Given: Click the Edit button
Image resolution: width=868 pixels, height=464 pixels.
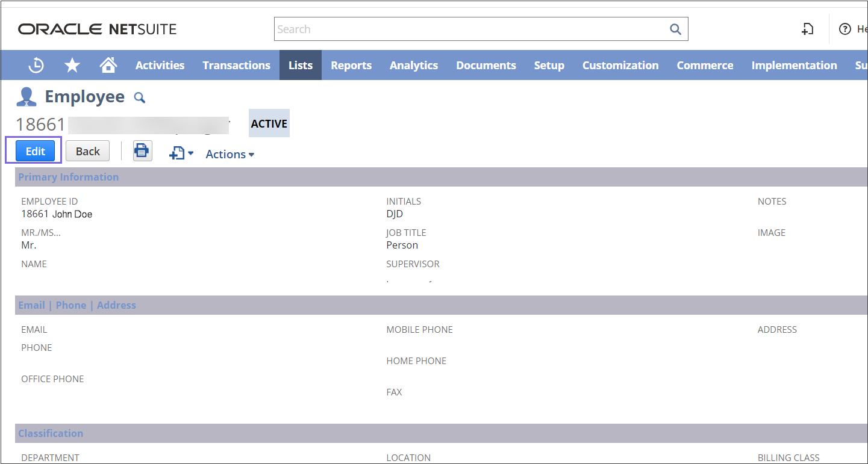Looking at the screenshot, I should [34, 150].
